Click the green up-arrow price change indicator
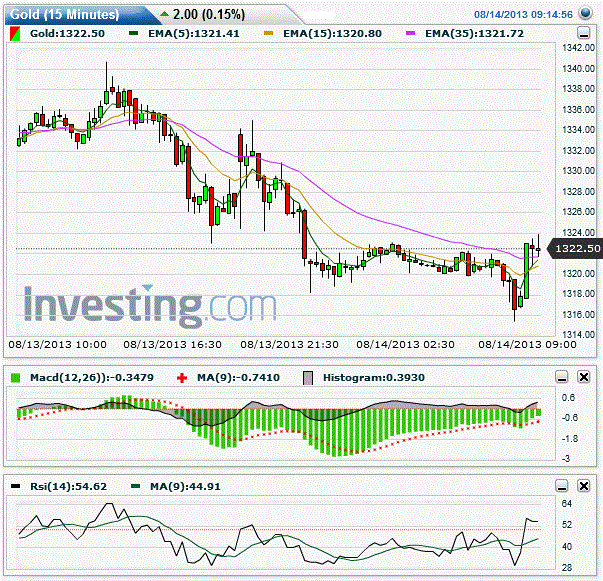The height and width of the screenshot is (581, 603). pos(164,15)
